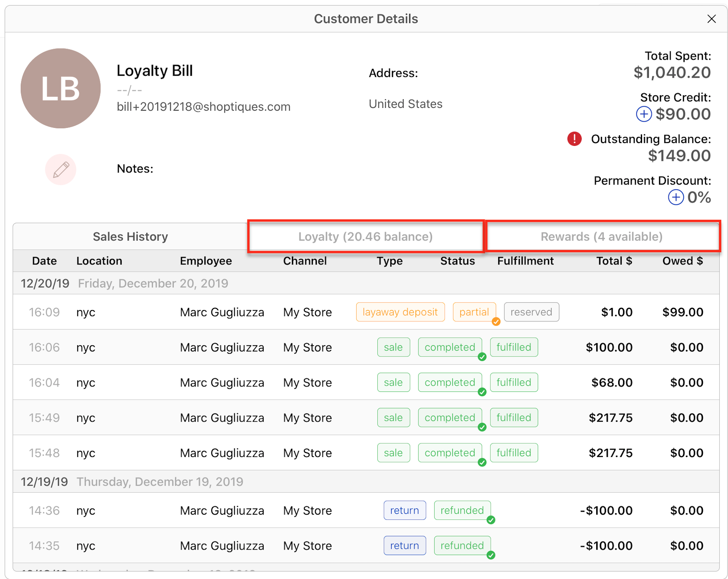The height and width of the screenshot is (579, 728).
Task: Click the sale badge on 15:48 row
Action: pyautogui.click(x=393, y=453)
